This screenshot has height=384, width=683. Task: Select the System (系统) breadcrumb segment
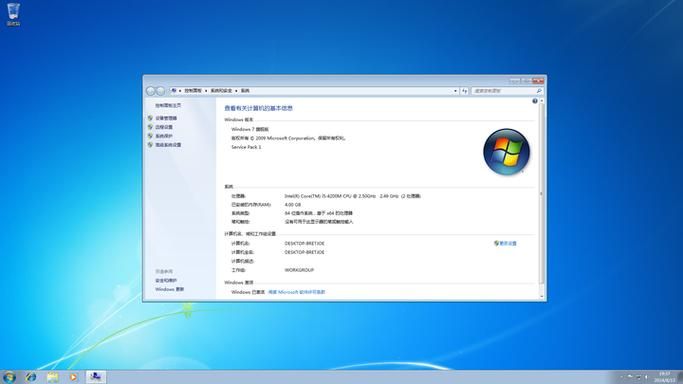point(245,91)
